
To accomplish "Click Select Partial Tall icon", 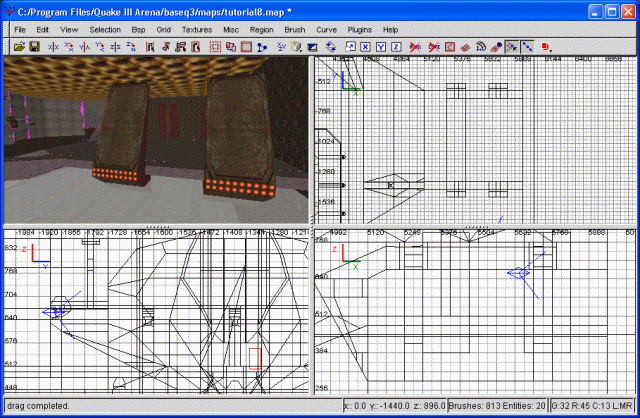I will (180, 47).
